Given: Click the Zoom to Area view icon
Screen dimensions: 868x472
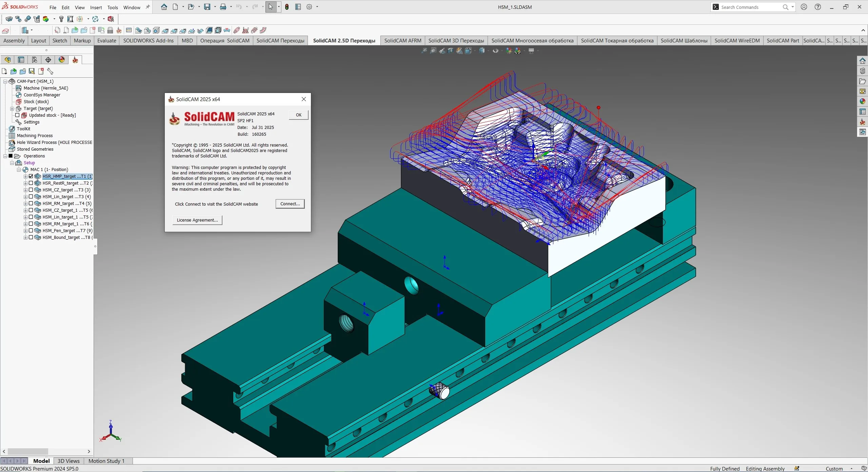Looking at the screenshot, I should pyautogui.click(x=433, y=51).
